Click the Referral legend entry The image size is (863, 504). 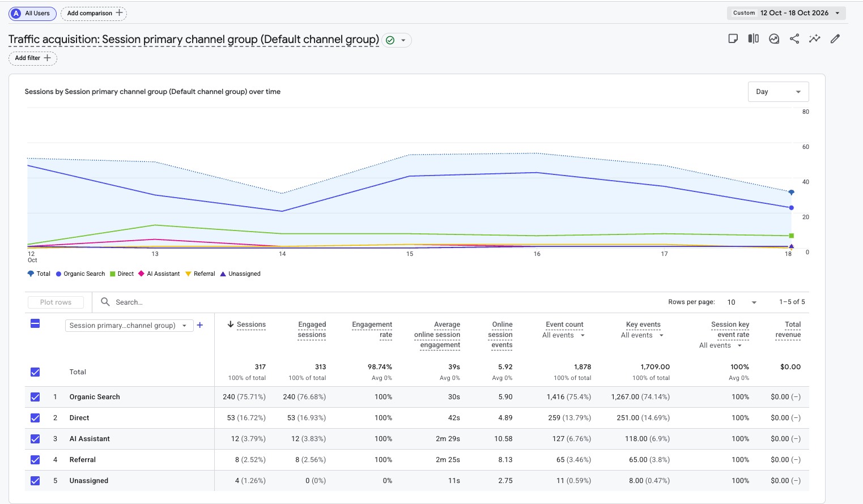pos(200,274)
